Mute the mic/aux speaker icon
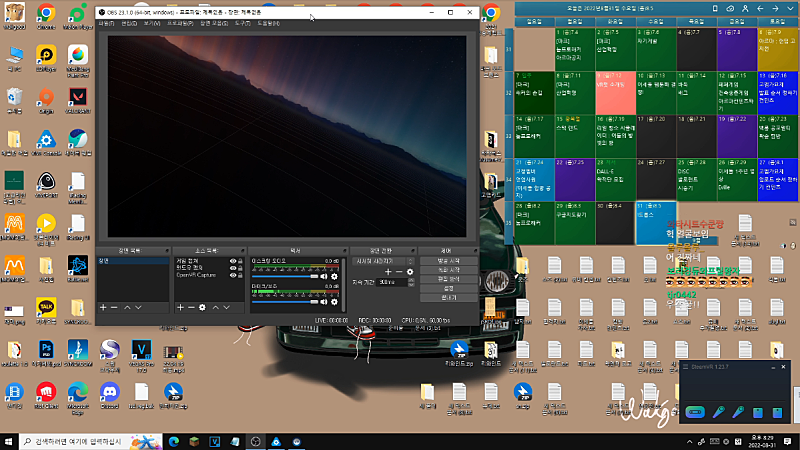Screen dimensions: 800x450 pyautogui.click(x=324, y=300)
